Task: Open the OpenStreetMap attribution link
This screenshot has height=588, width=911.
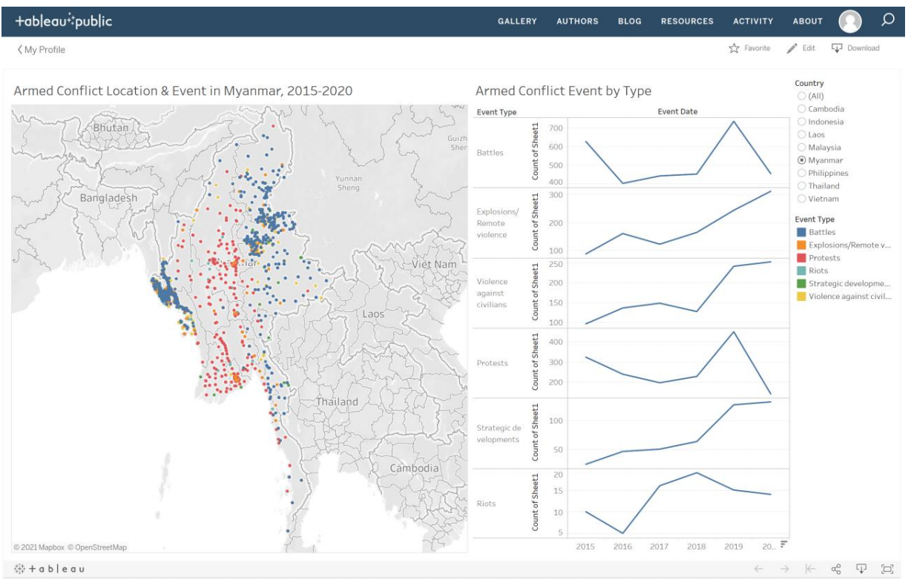Action: coord(99,547)
